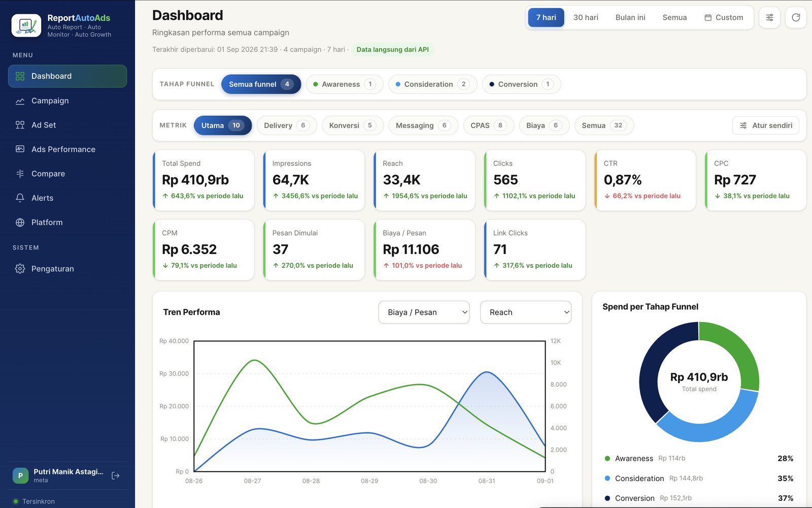Viewport: 812px width, 508px height.
Task: Click the logout icon beside user name
Action: tap(116, 475)
